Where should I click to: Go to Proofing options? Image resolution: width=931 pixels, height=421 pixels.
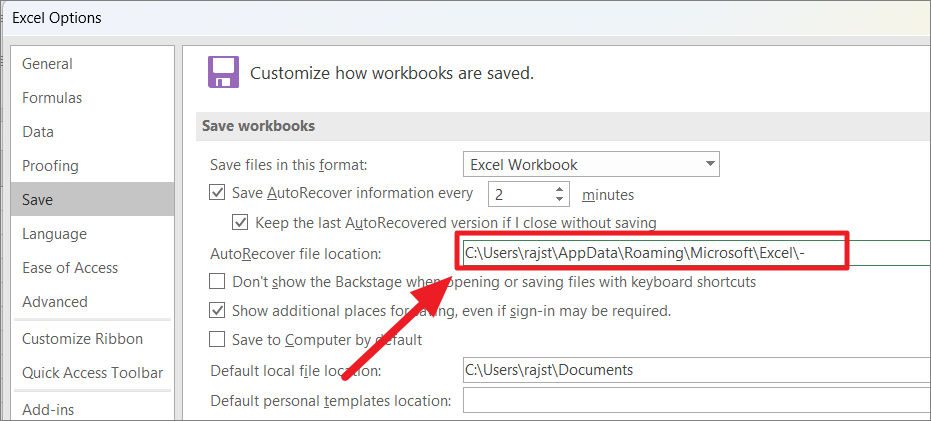click(93, 166)
